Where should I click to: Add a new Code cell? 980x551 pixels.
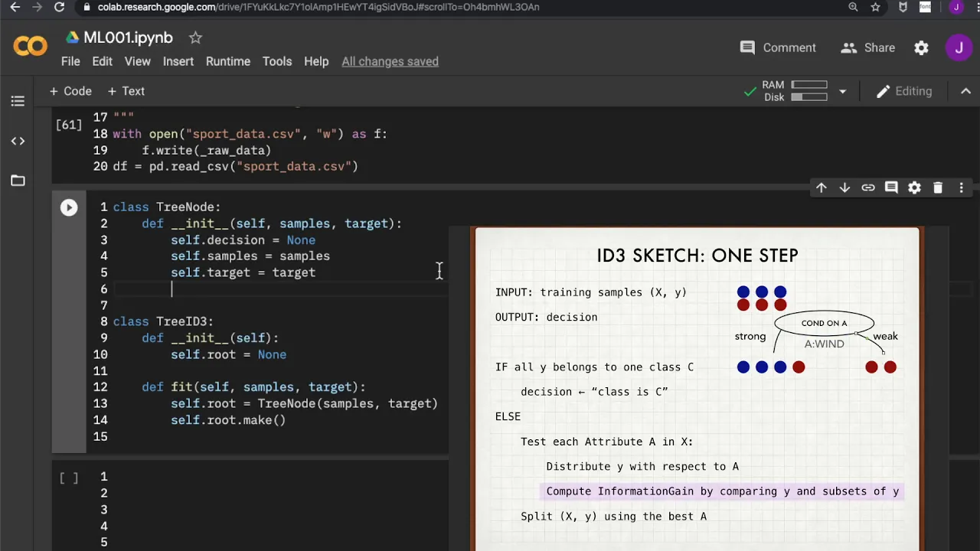(x=70, y=91)
